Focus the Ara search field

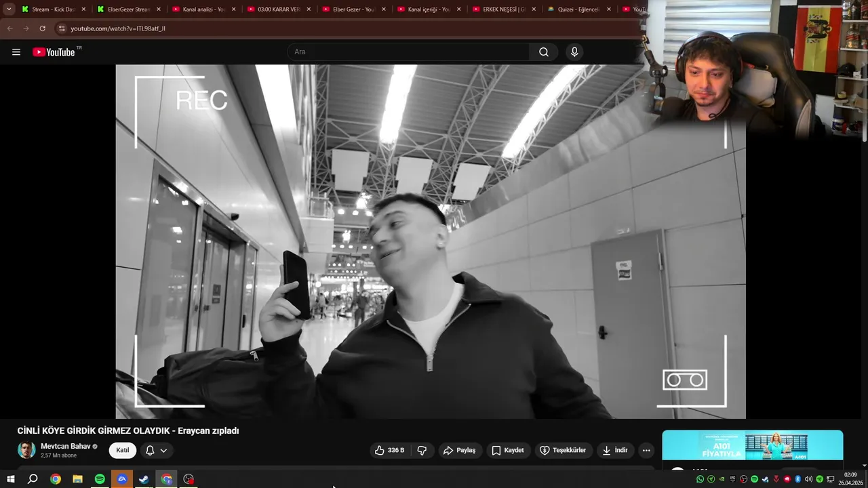409,52
